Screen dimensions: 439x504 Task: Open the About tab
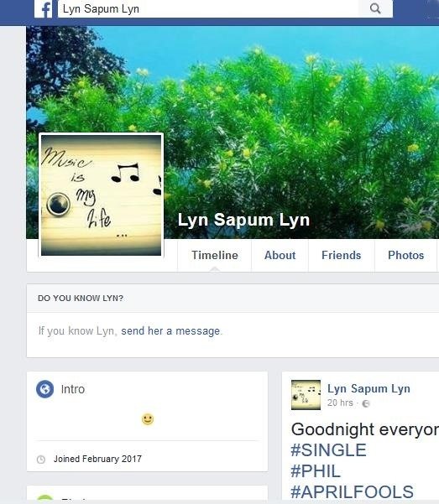click(x=280, y=255)
